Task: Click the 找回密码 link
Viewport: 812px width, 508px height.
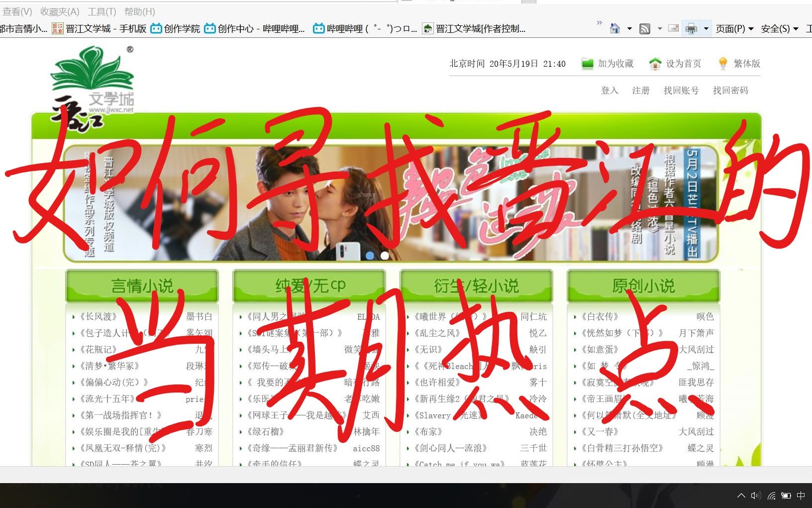Action: 730,90
